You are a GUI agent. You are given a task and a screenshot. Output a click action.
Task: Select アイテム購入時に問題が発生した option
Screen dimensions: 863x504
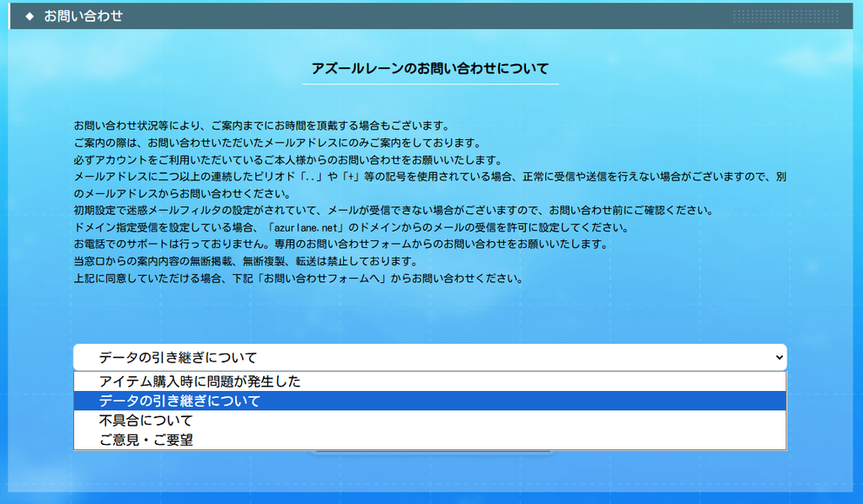(430, 381)
